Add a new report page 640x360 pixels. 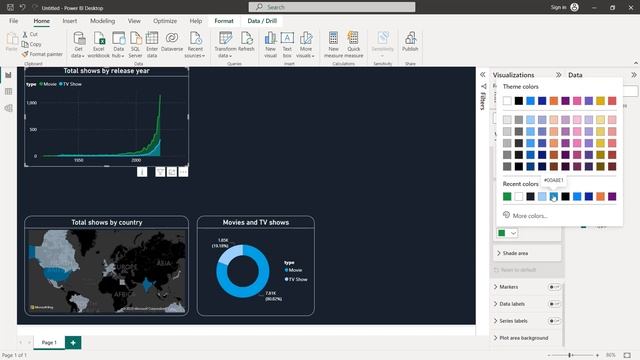[73, 342]
